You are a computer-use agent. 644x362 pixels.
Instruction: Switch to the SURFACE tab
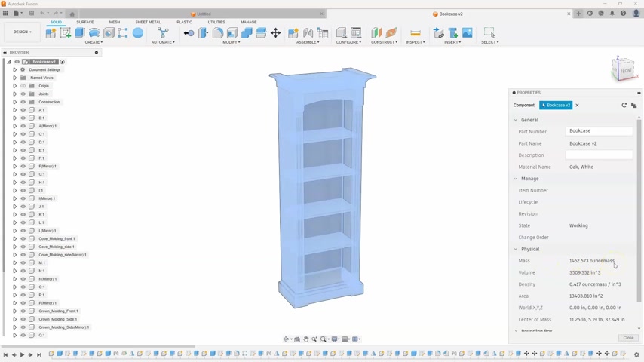tap(85, 22)
